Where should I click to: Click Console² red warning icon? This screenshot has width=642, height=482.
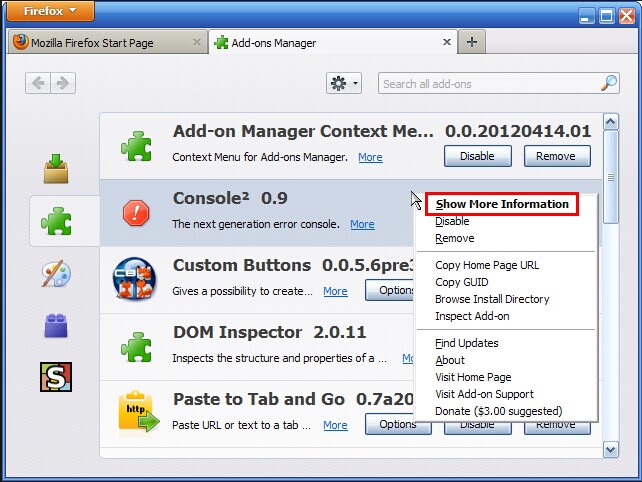pos(136,213)
